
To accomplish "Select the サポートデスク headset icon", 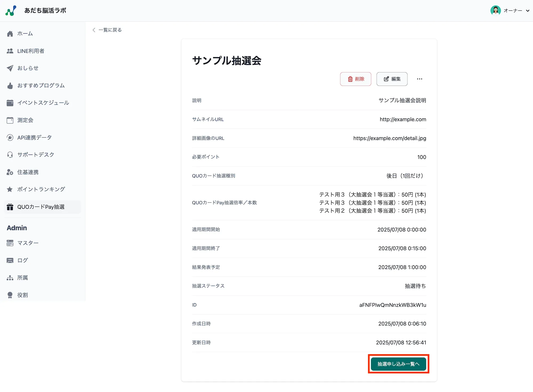I will [10, 155].
